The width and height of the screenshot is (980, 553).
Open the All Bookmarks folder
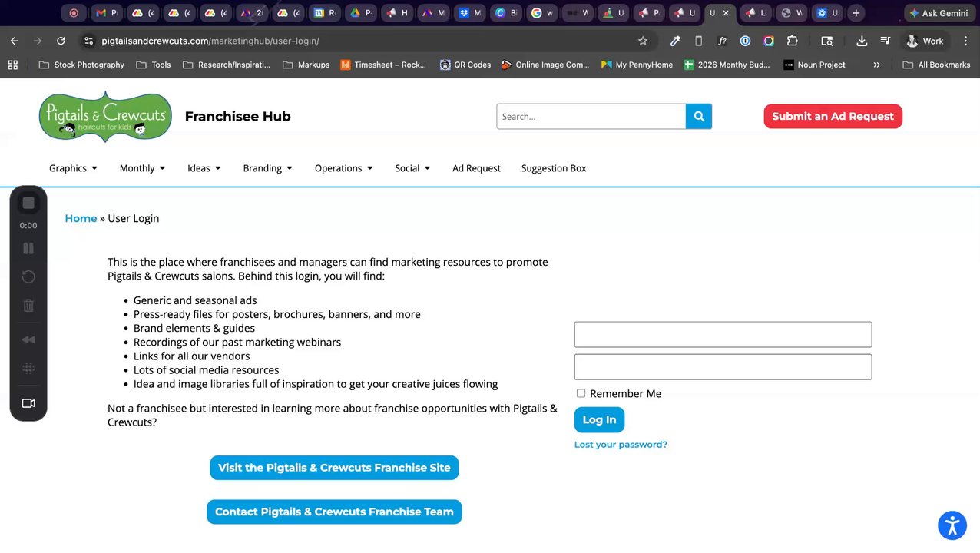(x=936, y=65)
